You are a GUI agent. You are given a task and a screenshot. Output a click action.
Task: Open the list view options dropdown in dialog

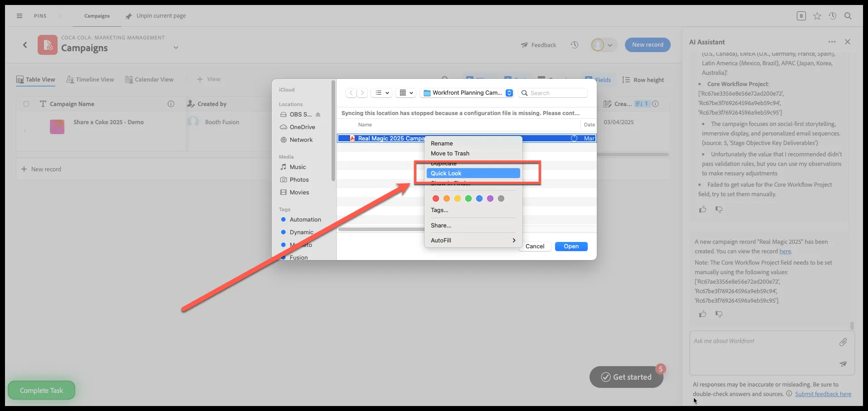383,93
